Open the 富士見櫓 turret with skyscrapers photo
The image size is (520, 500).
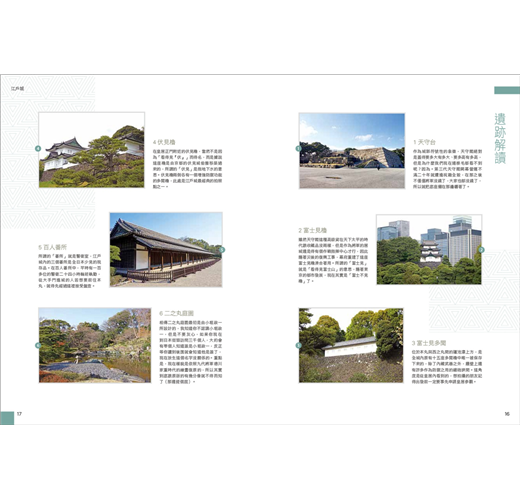click(429, 249)
